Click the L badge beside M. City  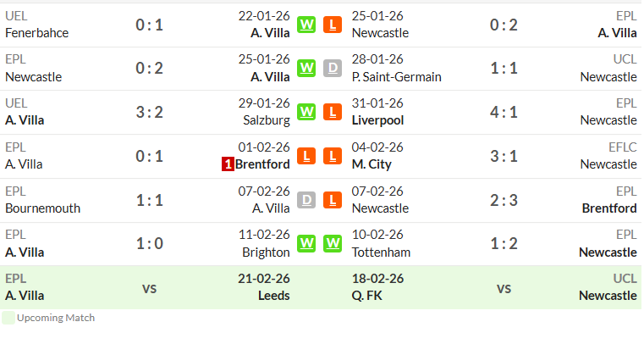point(333,156)
